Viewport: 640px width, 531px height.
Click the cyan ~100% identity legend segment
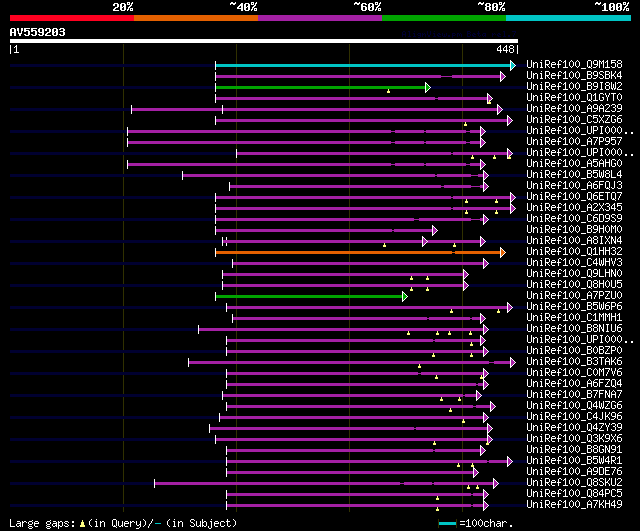tap(569, 18)
